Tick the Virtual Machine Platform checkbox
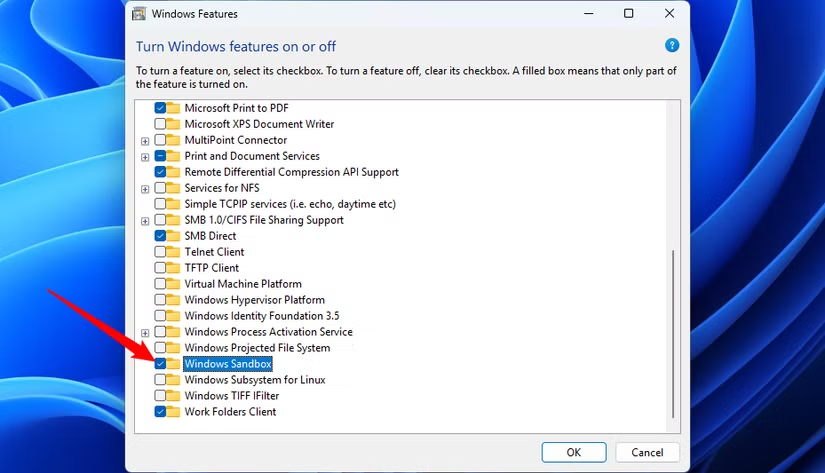The image size is (825, 473). [x=160, y=284]
